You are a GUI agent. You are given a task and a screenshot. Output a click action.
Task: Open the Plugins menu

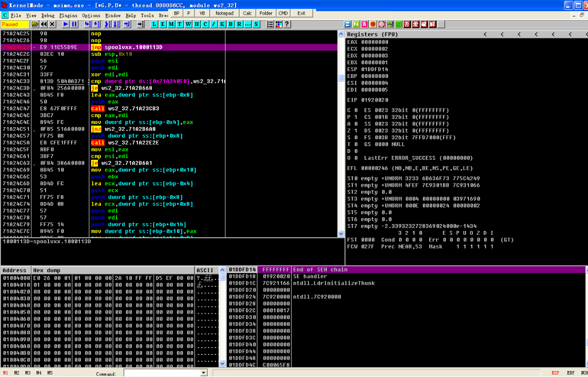pos(68,16)
